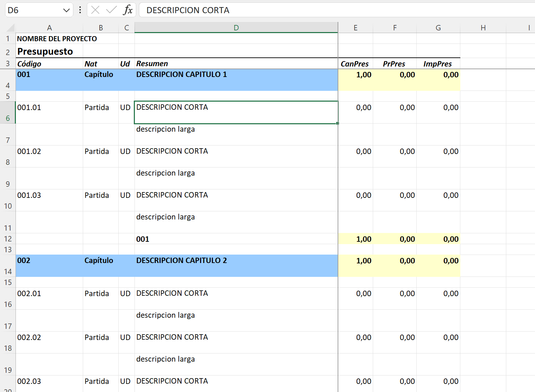Screen dimensions: 535x392
Task: Click the Enter checkmark icon in formula bar
Action: (111, 10)
